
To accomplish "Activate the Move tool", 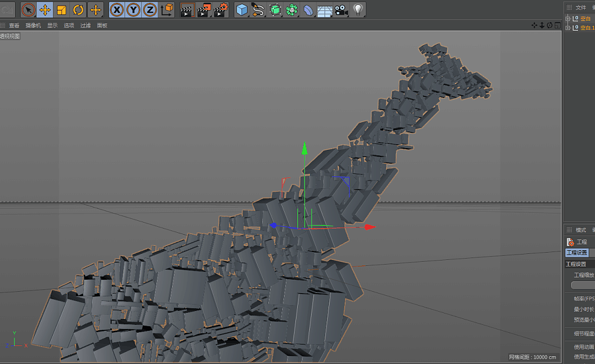I will click(45, 10).
